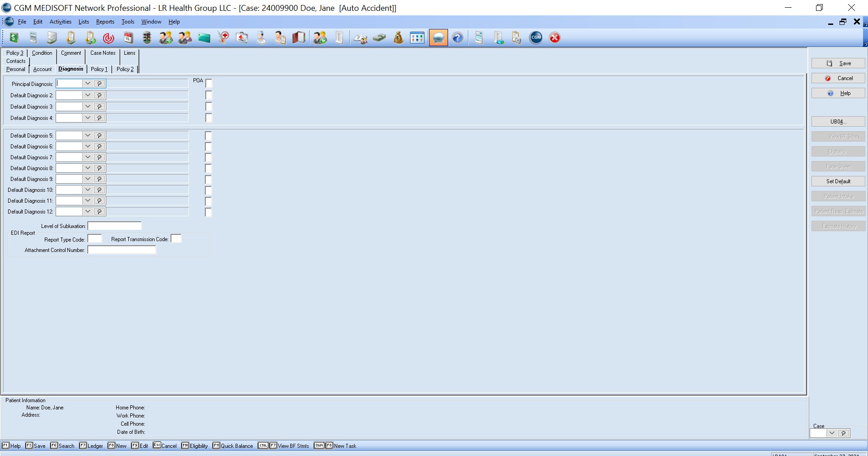Click the clipboard with clock toolbar icon
Screen dimensions: 868x456
click(x=516, y=38)
